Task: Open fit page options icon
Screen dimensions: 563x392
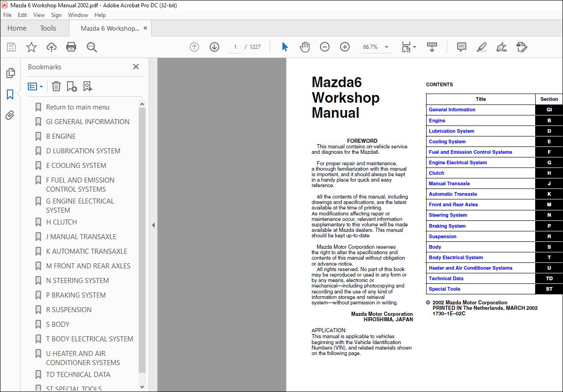Action: click(x=408, y=47)
